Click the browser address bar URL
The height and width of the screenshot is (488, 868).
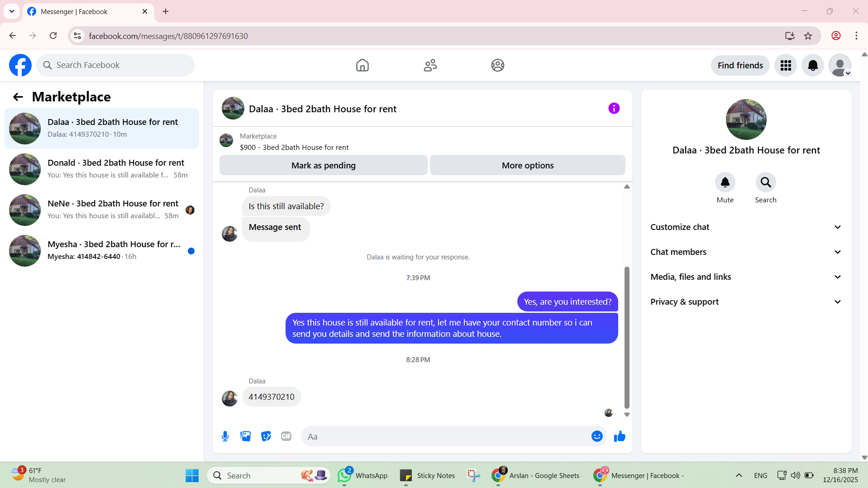pos(168,36)
